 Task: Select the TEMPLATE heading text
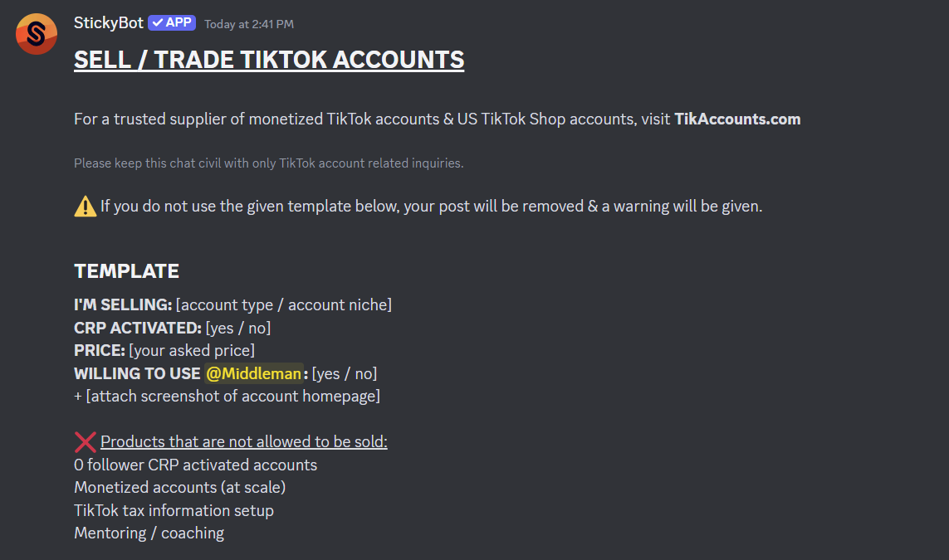point(126,270)
